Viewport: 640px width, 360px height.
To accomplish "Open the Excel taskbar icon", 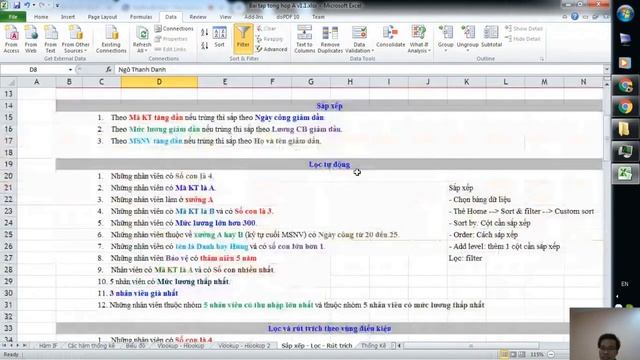I will coord(625,174).
